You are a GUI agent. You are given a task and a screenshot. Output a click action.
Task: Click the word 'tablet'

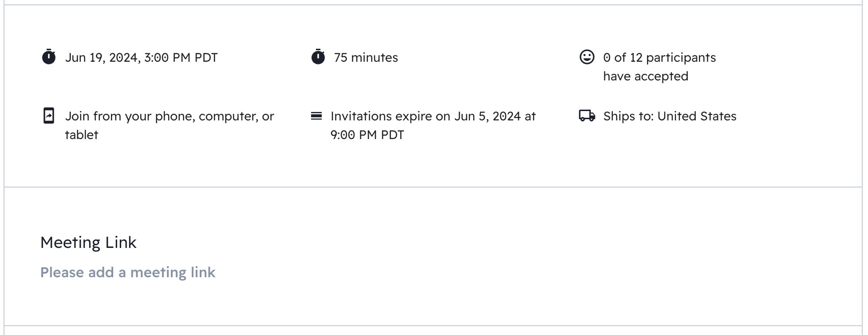pyautogui.click(x=81, y=135)
